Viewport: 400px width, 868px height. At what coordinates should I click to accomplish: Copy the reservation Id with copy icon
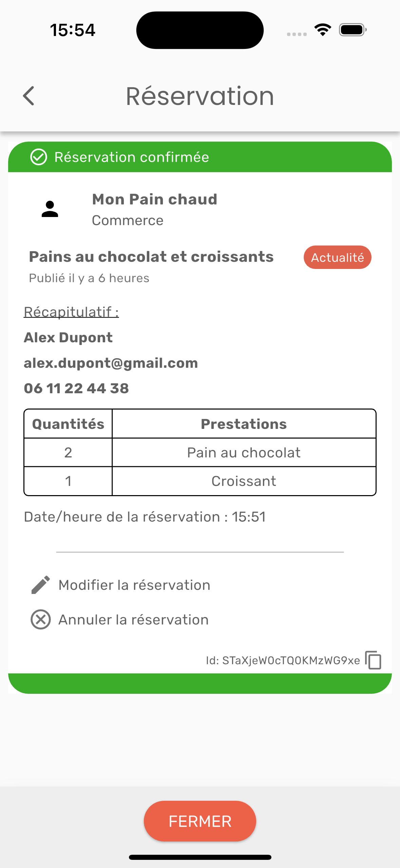pos(373,660)
